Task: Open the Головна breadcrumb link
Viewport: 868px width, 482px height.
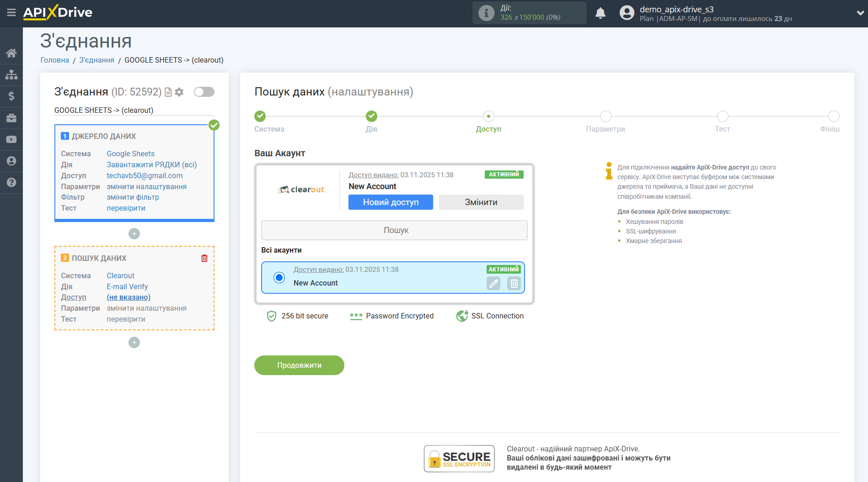Action: (x=54, y=60)
